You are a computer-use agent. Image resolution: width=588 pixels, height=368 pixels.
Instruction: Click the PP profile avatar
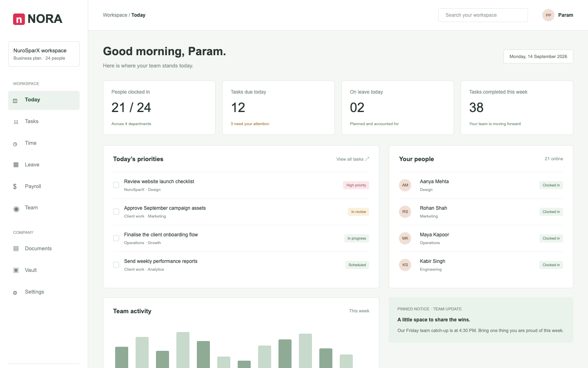(x=548, y=15)
